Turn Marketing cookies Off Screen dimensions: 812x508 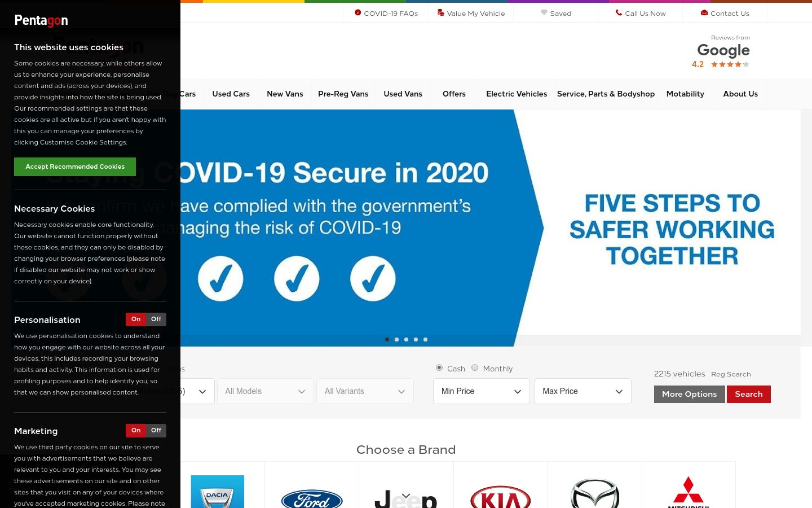pyautogui.click(x=156, y=431)
